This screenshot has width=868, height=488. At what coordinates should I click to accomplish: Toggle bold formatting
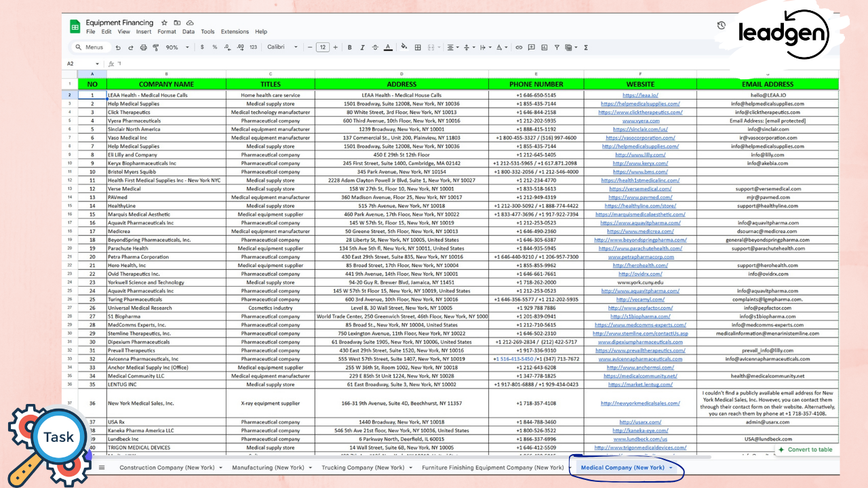350,47
